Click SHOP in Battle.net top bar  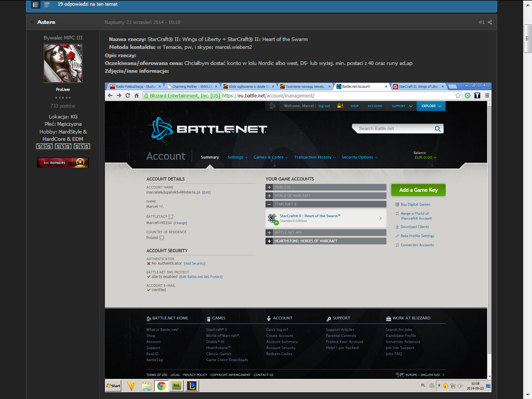[x=354, y=106]
